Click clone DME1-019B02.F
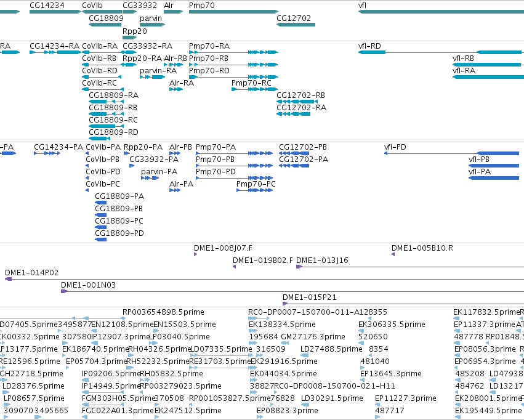 point(263,260)
